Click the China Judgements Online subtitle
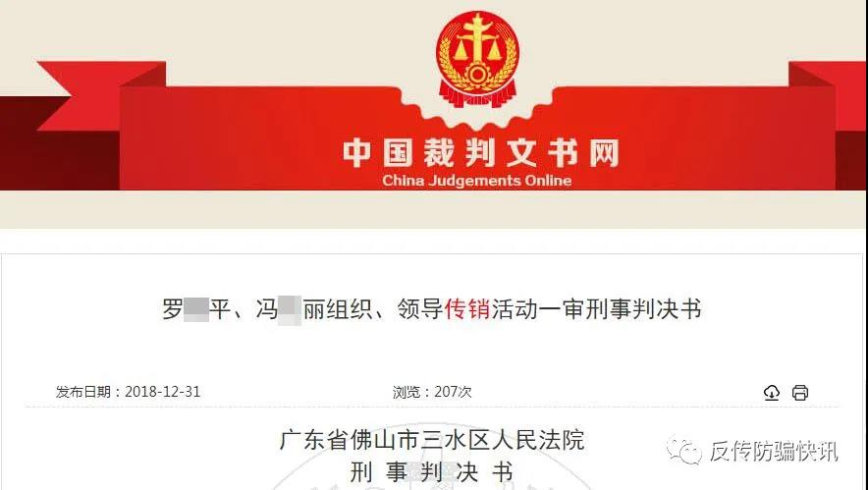This screenshot has width=868, height=490. (476, 181)
